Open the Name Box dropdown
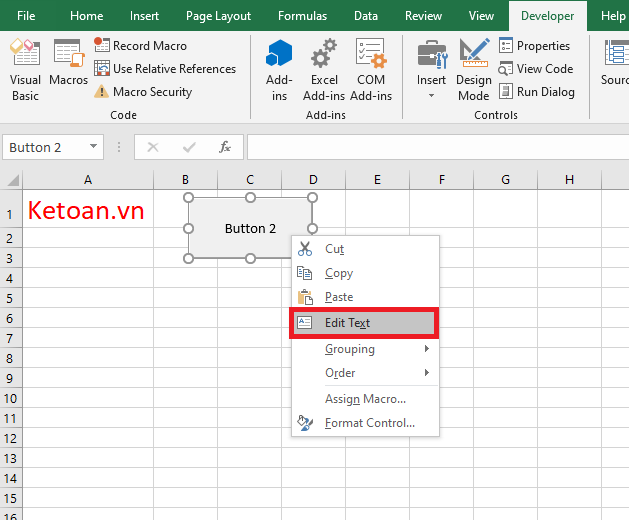 click(94, 147)
